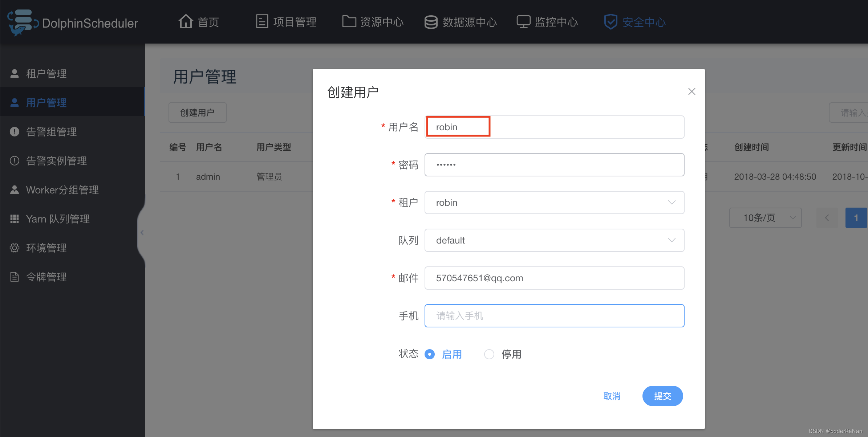Screen dimensions: 868x437
Task: Click the 密码 password field
Action: [555, 165]
